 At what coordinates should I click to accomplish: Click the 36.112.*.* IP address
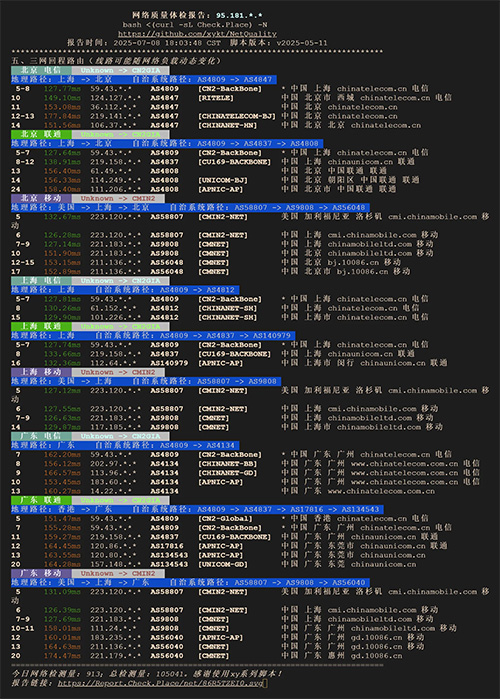[x=113, y=107]
